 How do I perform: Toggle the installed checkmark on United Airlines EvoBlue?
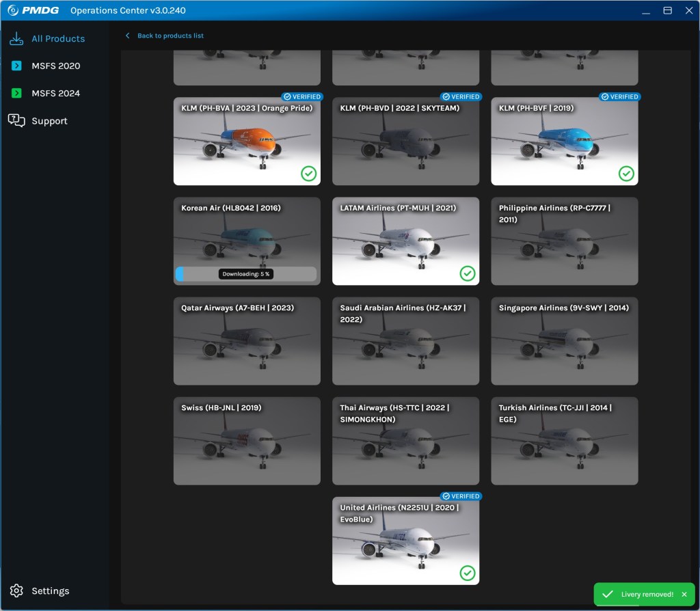click(x=468, y=573)
